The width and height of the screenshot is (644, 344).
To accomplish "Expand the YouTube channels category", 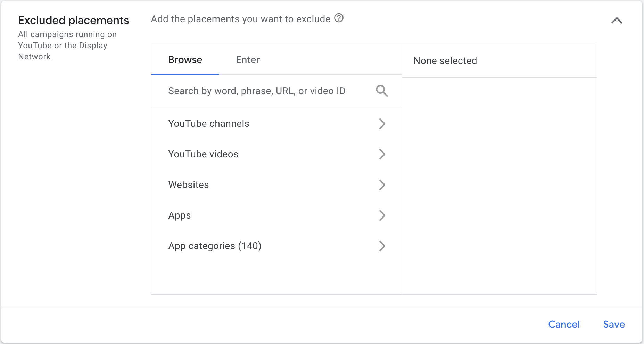I will click(x=382, y=124).
